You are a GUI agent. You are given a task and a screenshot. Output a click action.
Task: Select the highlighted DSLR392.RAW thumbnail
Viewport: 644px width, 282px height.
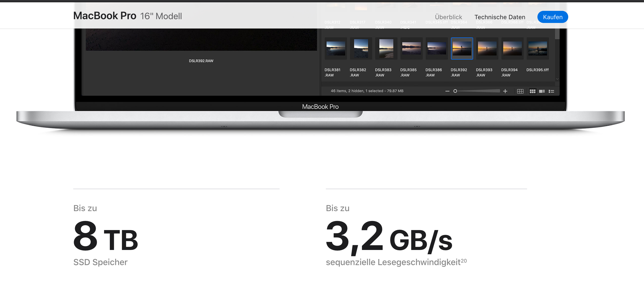(462, 48)
